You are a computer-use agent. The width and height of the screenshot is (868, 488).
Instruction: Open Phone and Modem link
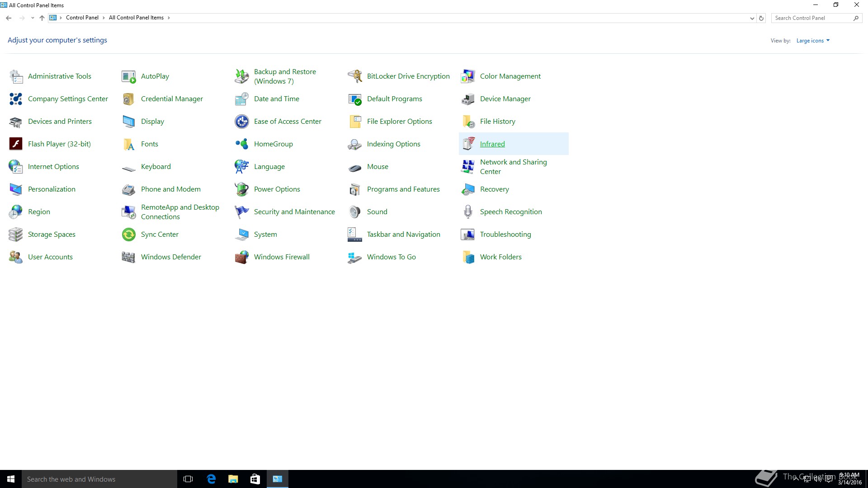171,189
